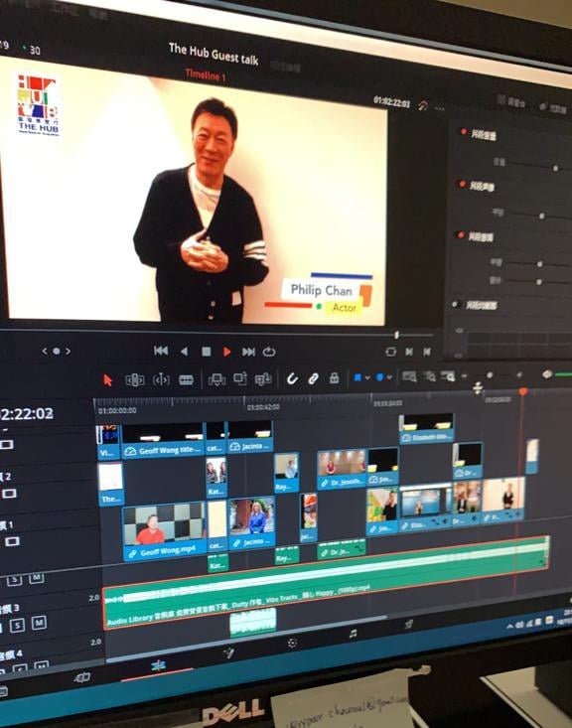Click the timeline zoom slider handle

click(490, 374)
